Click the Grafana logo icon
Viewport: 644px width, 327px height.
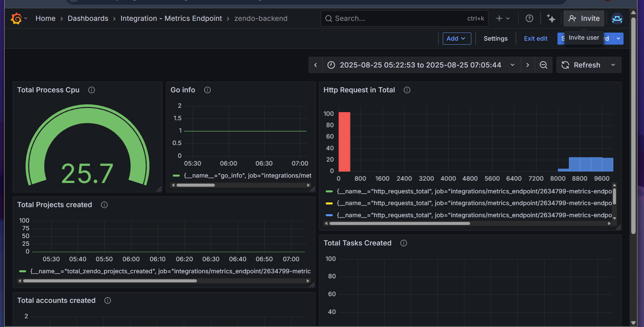(x=16, y=18)
